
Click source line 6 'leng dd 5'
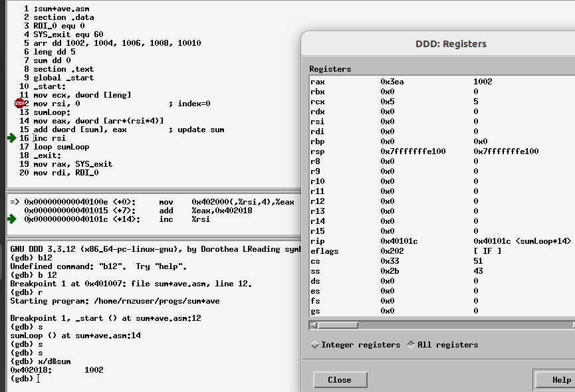click(55, 52)
